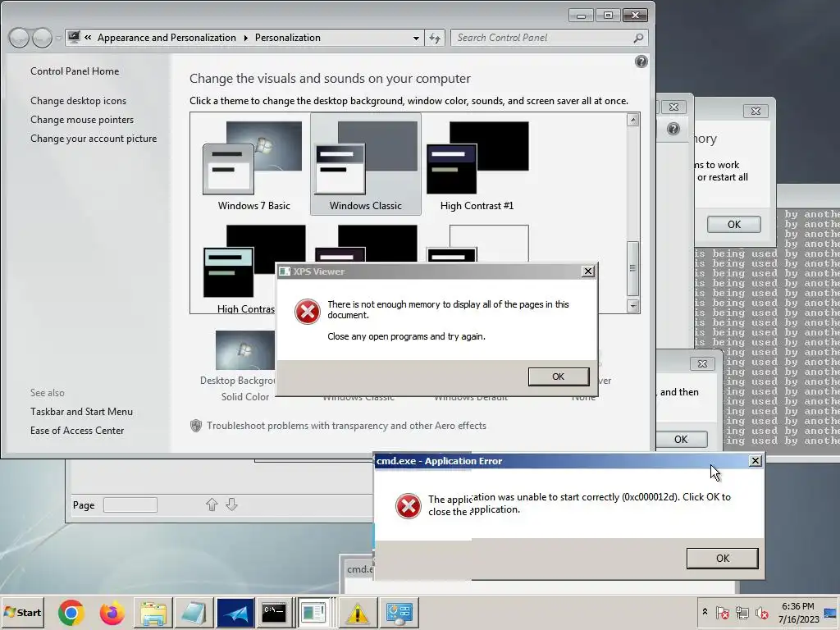The image size is (840, 630).
Task: Click the search magnifier icon
Action: pos(638,38)
